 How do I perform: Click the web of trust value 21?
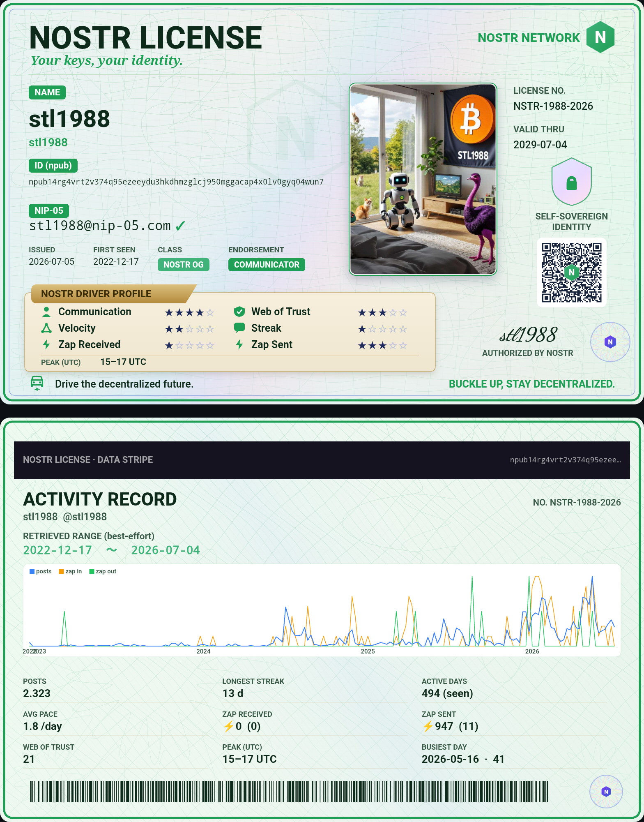pyautogui.click(x=29, y=759)
